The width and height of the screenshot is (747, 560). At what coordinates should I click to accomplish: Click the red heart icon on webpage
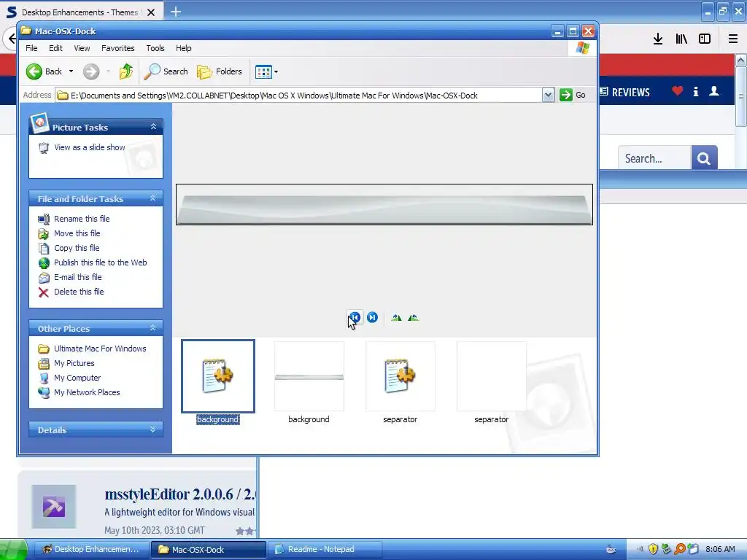click(x=678, y=90)
